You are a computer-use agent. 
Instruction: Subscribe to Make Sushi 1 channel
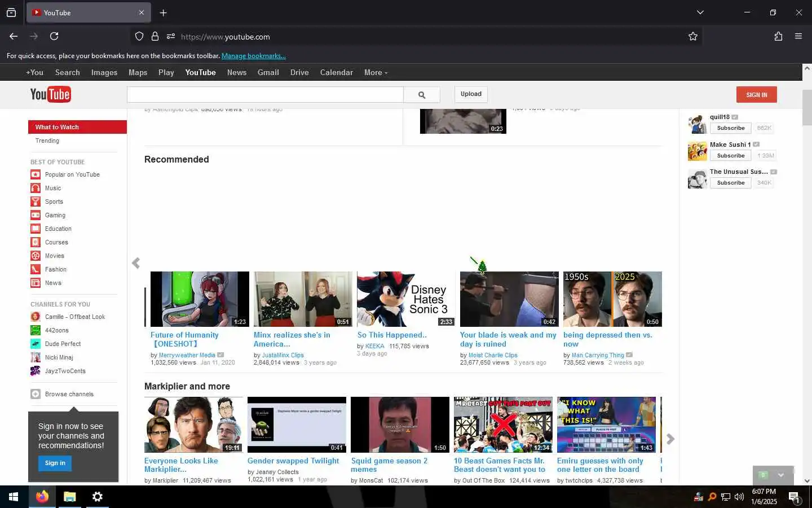point(731,156)
